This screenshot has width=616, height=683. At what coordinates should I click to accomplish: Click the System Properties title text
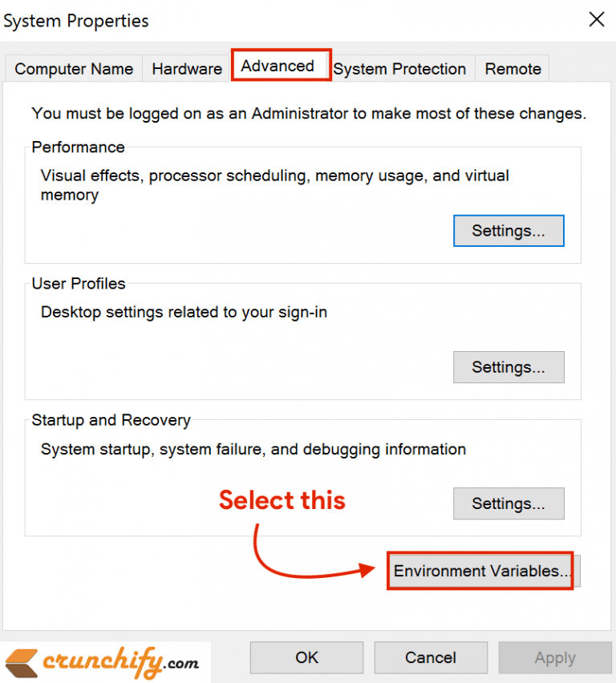(x=76, y=21)
